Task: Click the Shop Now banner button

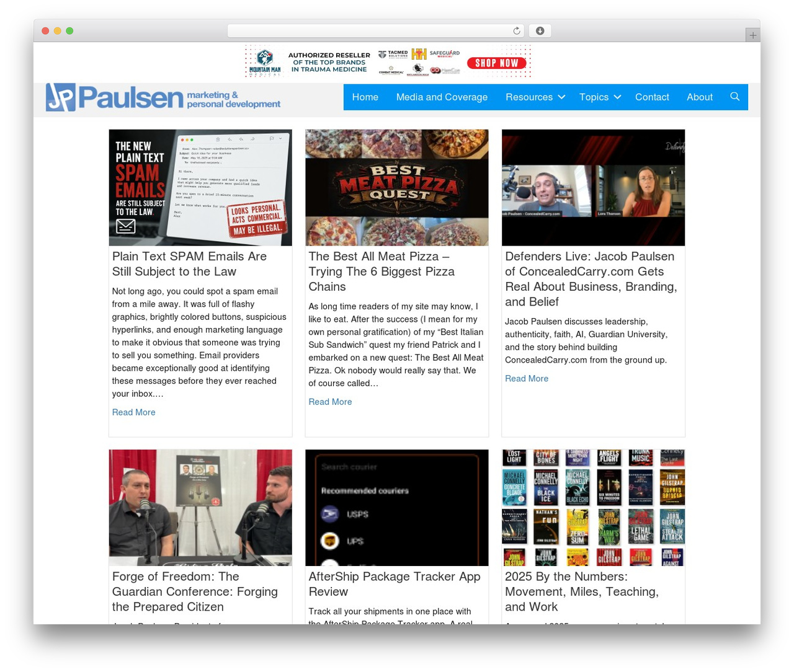Action: click(x=497, y=63)
